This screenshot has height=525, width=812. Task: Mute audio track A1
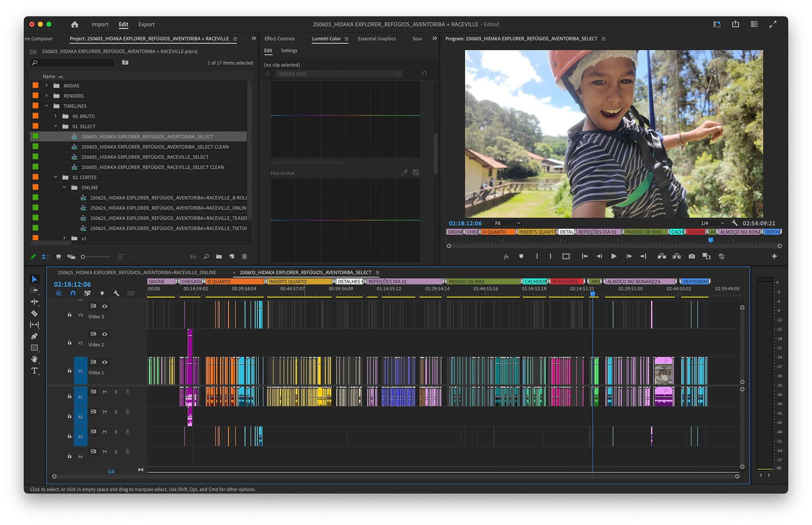point(104,392)
